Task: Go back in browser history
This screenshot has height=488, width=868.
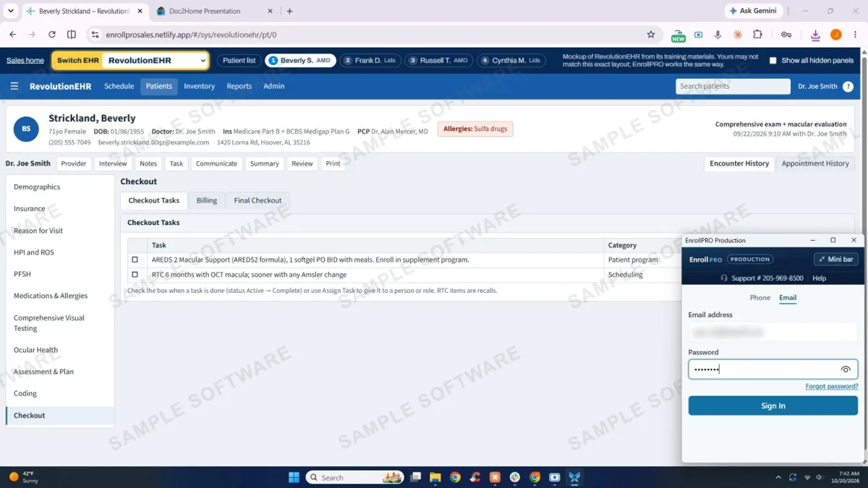Action: [13, 34]
